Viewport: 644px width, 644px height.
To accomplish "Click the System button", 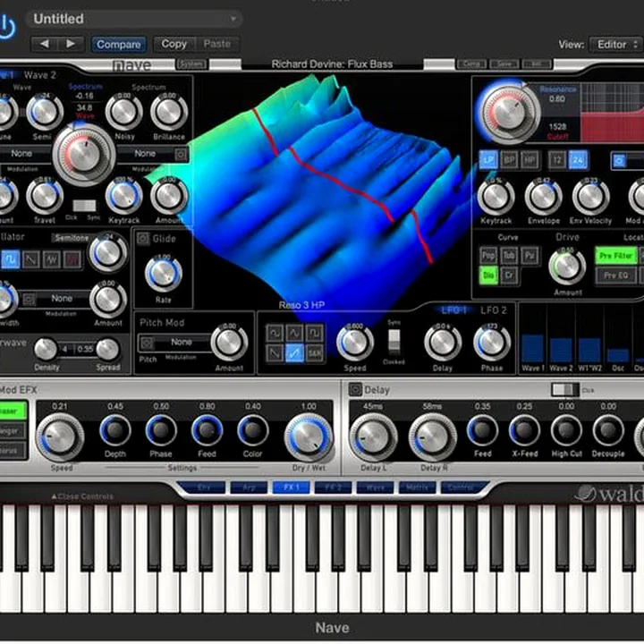I will [x=191, y=64].
